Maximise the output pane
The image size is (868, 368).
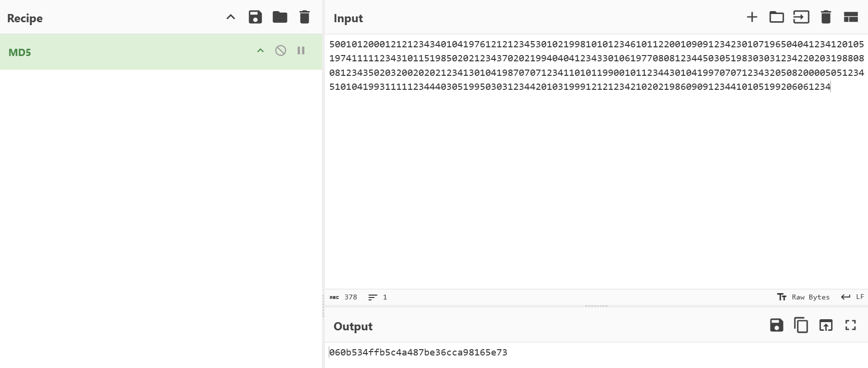[851, 326]
